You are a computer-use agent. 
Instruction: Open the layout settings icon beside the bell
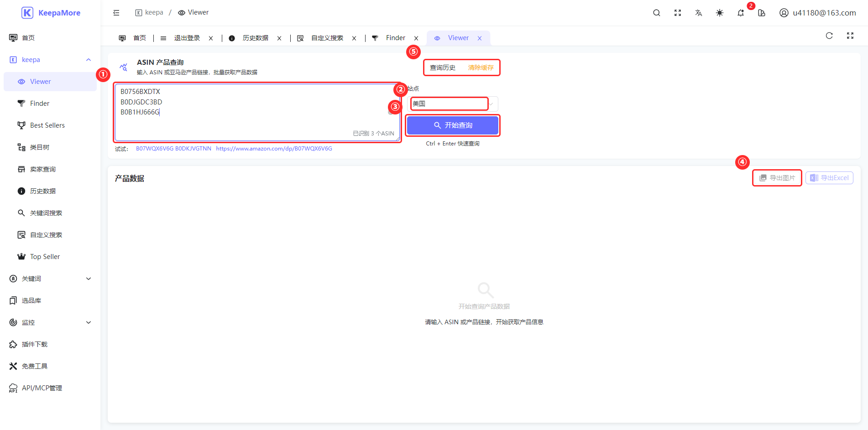pos(761,13)
